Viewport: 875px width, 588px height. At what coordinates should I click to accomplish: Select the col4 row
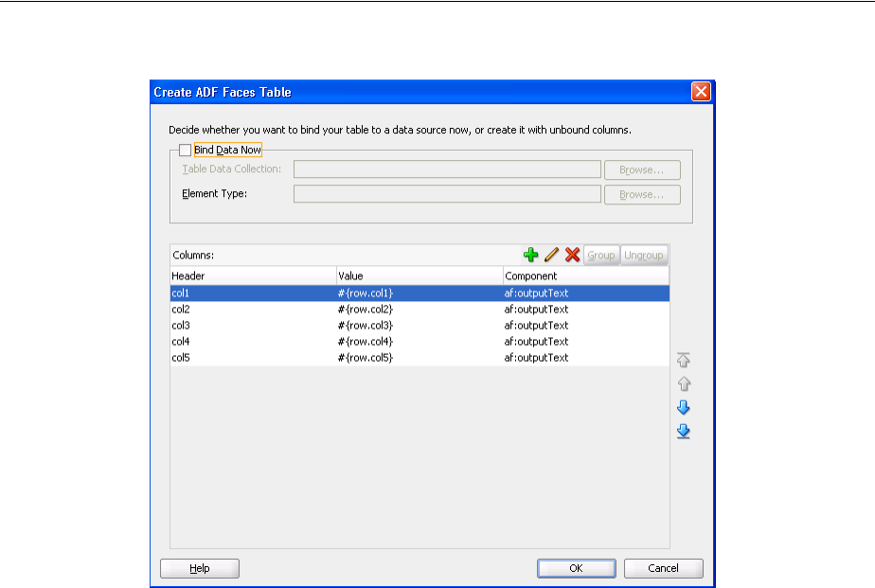tap(420, 342)
